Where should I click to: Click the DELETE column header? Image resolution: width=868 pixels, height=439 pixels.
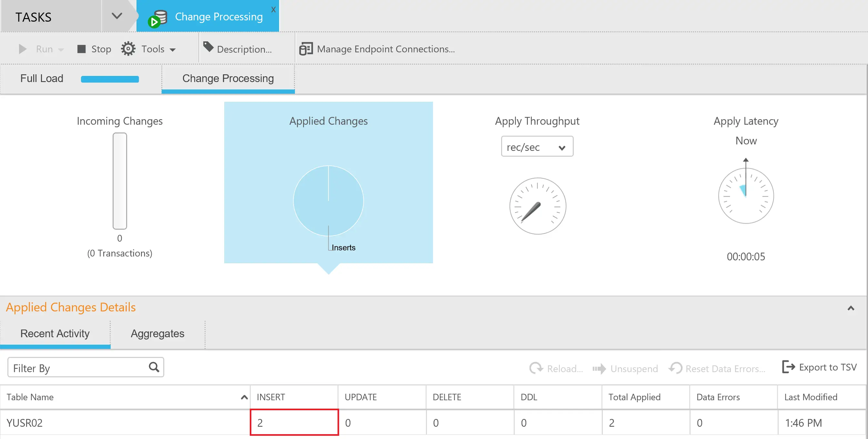point(470,397)
